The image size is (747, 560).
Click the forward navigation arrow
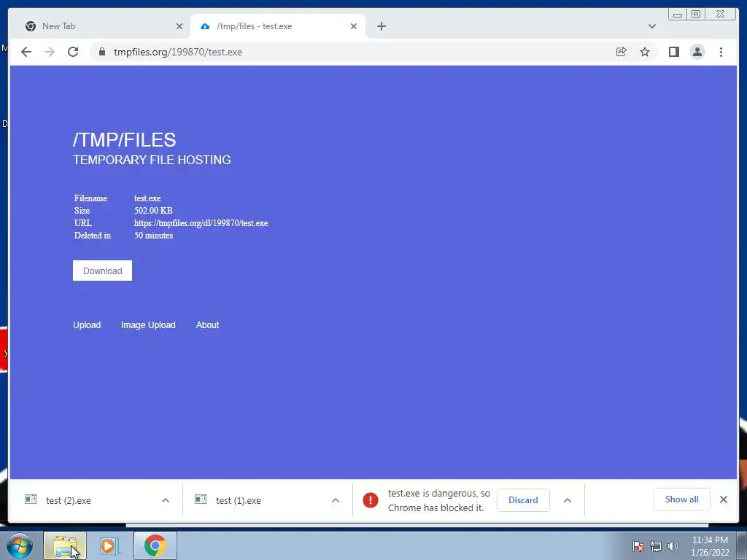coord(50,52)
